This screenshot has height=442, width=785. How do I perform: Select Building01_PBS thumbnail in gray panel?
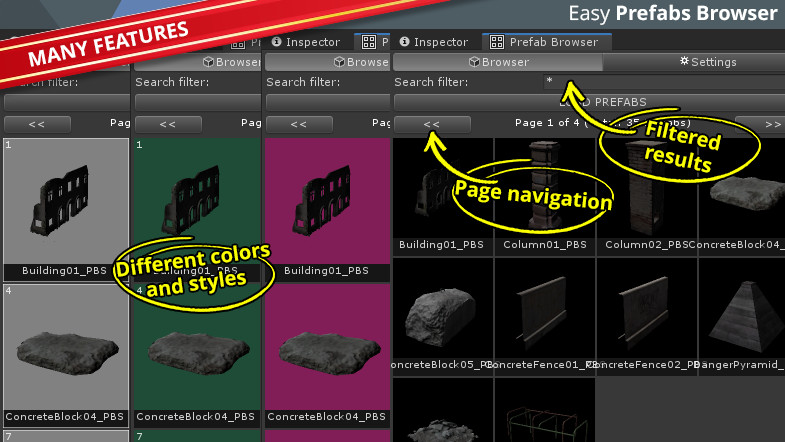[66, 201]
